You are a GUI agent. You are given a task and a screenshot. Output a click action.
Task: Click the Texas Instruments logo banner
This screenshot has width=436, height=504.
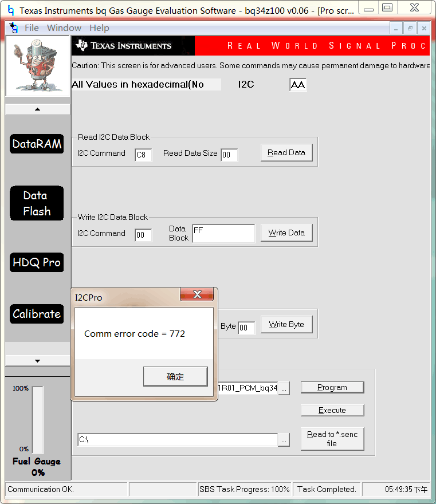point(133,46)
